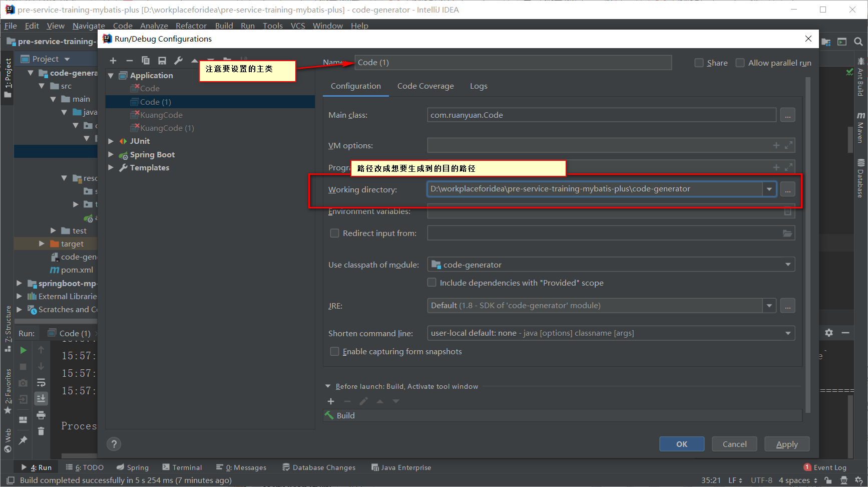The width and height of the screenshot is (868, 487).
Task: Open the Navigate menu
Action: point(89,26)
